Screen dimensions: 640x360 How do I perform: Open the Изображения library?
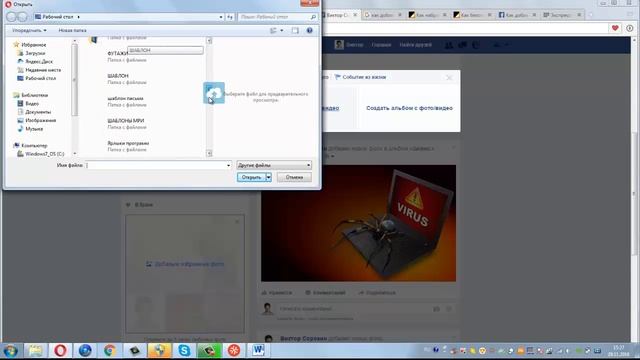(40, 120)
